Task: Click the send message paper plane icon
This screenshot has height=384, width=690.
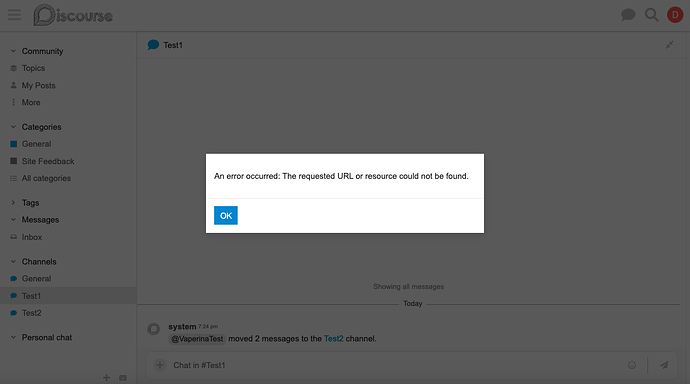Action: 664,365
